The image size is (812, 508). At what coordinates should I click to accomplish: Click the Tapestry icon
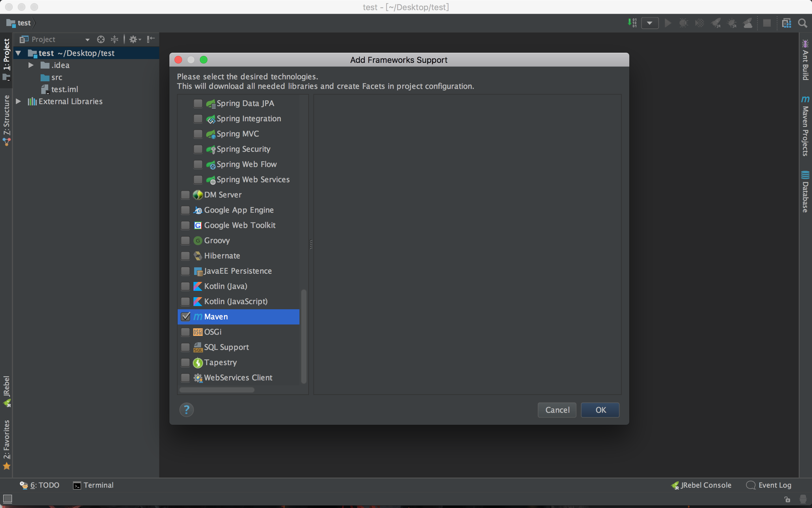pos(198,363)
